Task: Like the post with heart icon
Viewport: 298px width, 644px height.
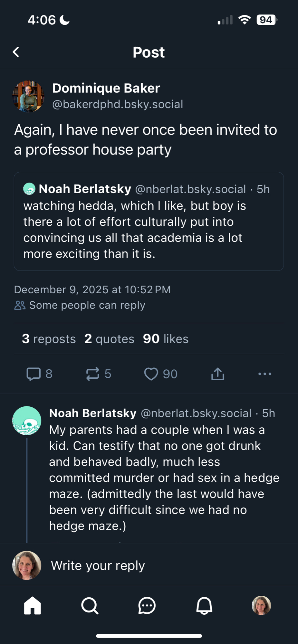Action: pos(151,374)
